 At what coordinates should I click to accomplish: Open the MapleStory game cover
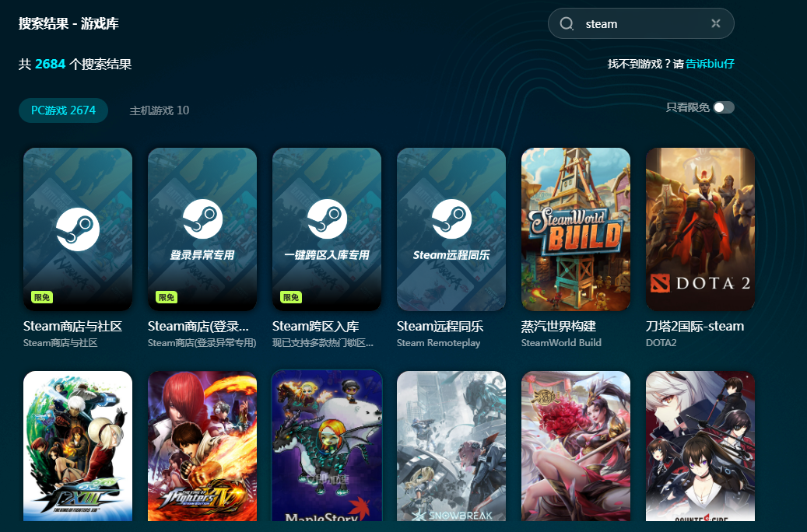pyautogui.click(x=327, y=446)
